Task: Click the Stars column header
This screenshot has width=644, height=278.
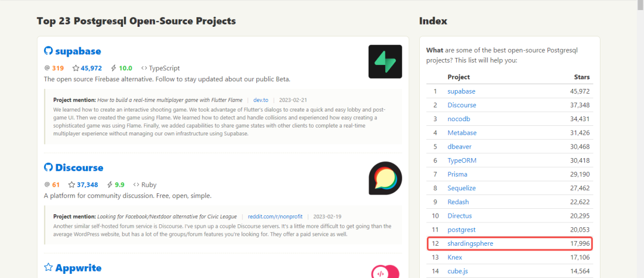Action: [581, 77]
